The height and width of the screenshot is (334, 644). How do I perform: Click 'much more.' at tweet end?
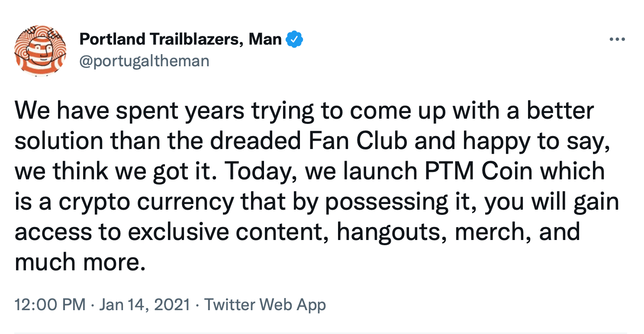[x=79, y=262]
